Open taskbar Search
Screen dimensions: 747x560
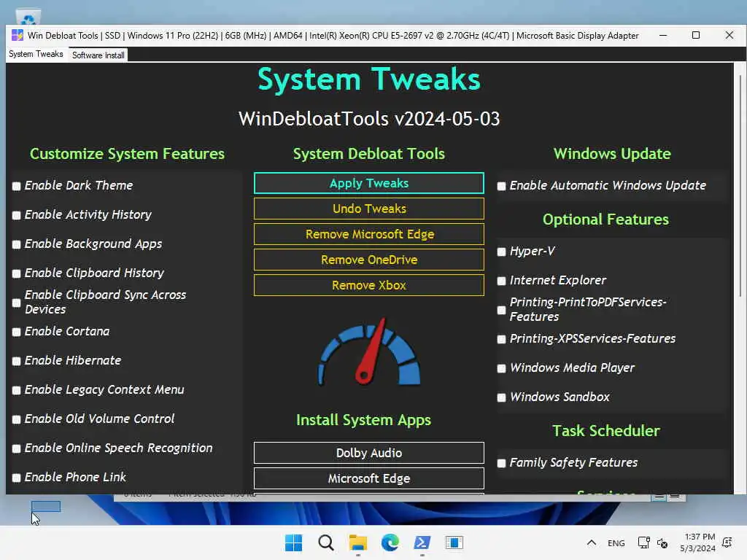(x=326, y=542)
